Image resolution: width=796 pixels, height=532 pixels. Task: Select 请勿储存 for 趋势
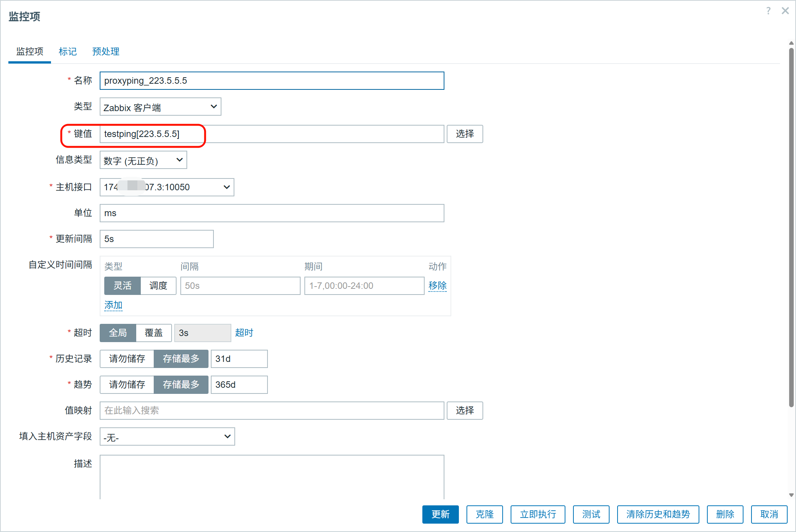127,385
